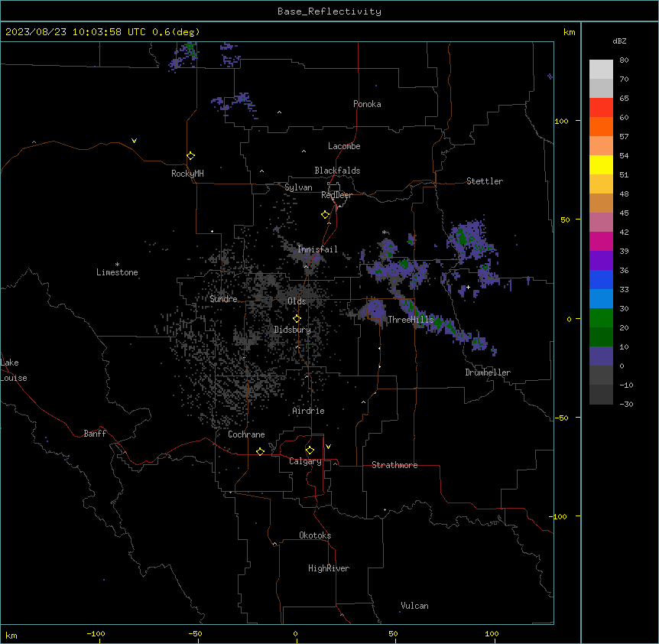Click the -100 tick on bottom axis
659x644 pixels.
tap(96, 633)
